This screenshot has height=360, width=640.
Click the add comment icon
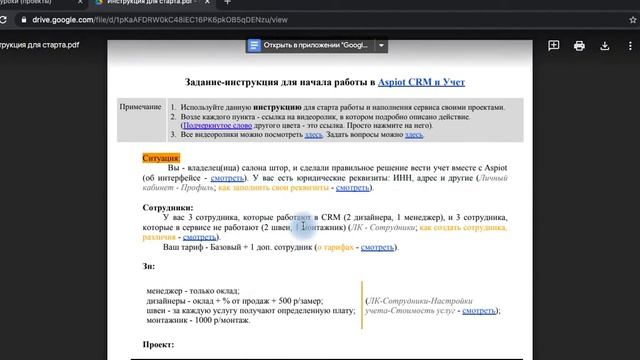553,45
